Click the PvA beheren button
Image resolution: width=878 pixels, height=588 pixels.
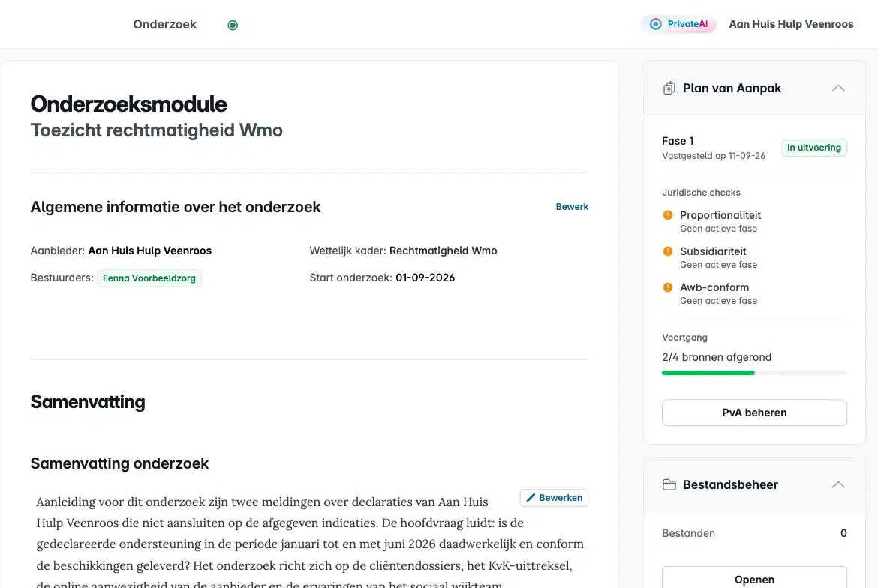tap(753, 413)
